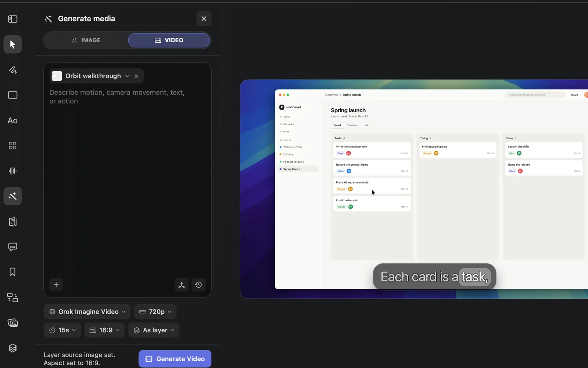Image resolution: width=588 pixels, height=368 pixels.
Task: Open the transitions swap panel
Action: point(12,297)
